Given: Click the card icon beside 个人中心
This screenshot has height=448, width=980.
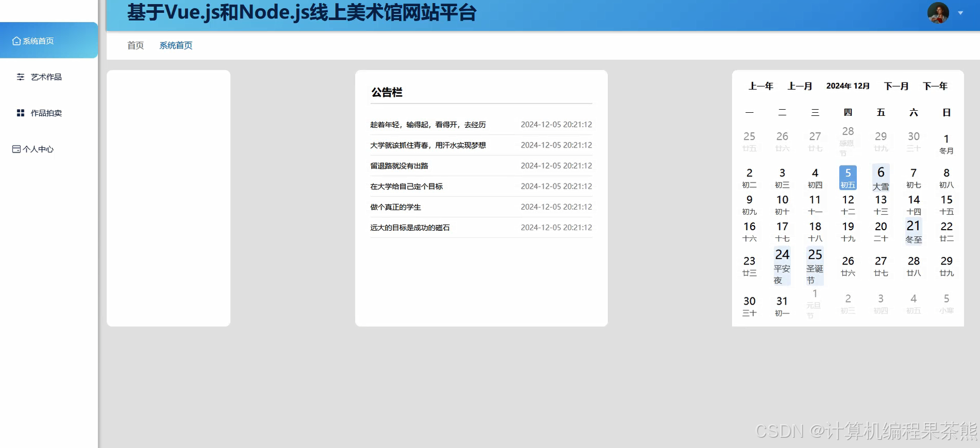Looking at the screenshot, I should point(17,149).
